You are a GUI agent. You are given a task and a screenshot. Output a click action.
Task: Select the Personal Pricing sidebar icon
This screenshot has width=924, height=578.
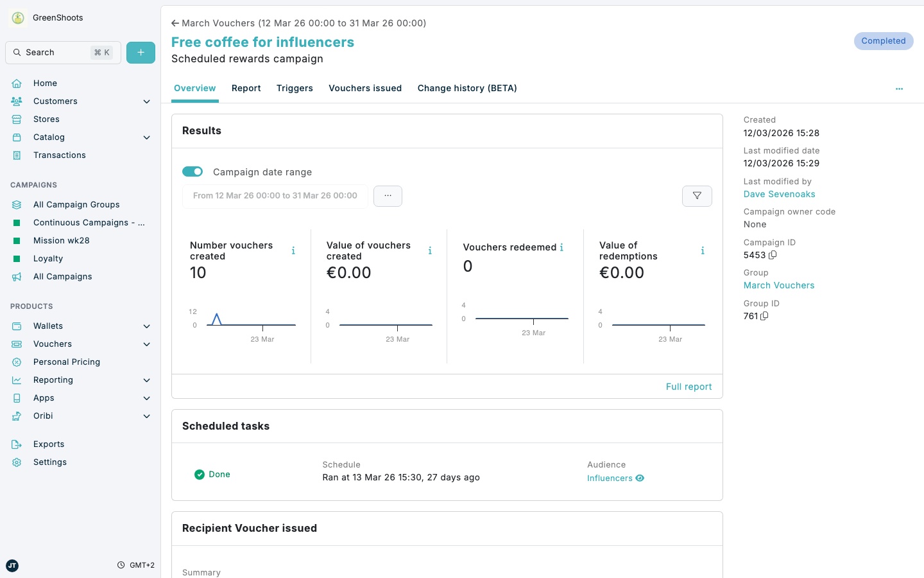click(x=16, y=362)
